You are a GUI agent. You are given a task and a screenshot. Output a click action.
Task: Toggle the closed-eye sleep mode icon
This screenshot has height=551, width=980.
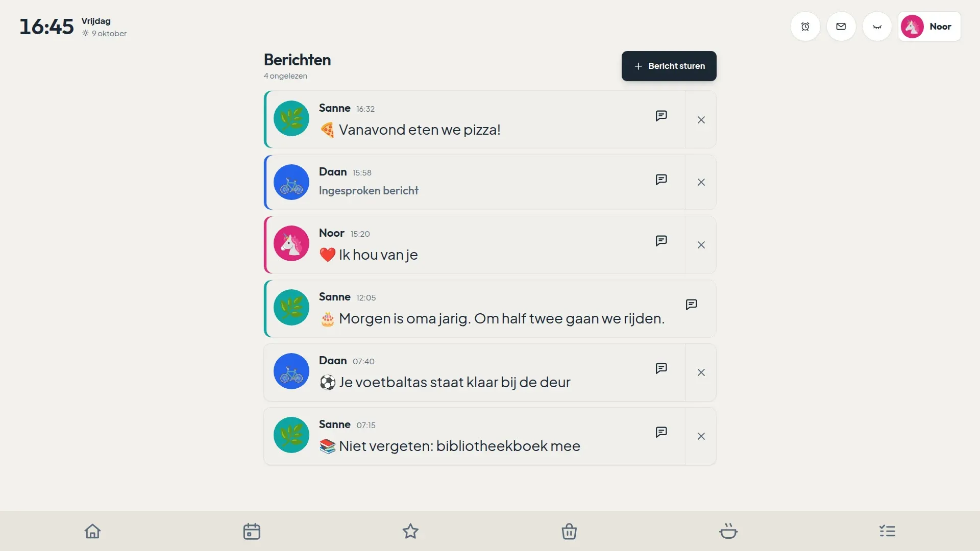pos(877,27)
